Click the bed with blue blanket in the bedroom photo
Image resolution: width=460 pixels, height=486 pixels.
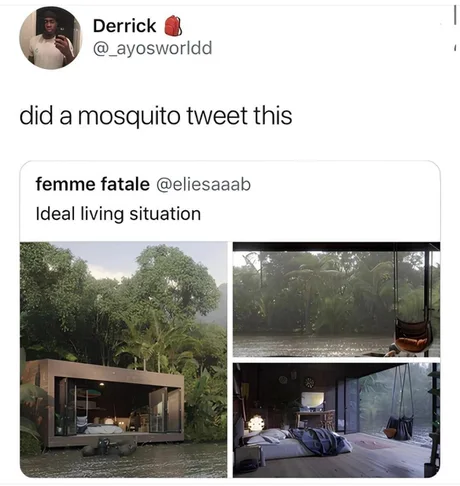[x=297, y=442]
